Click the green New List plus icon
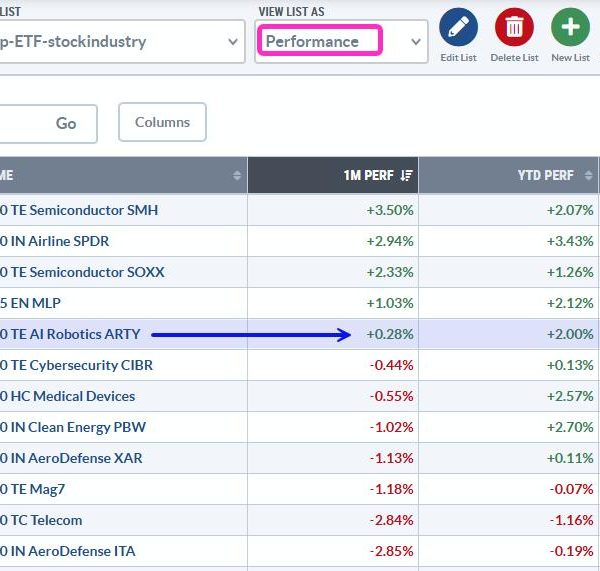Image resolution: width=600 pixels, height=571 pixels. coord(570,27)
